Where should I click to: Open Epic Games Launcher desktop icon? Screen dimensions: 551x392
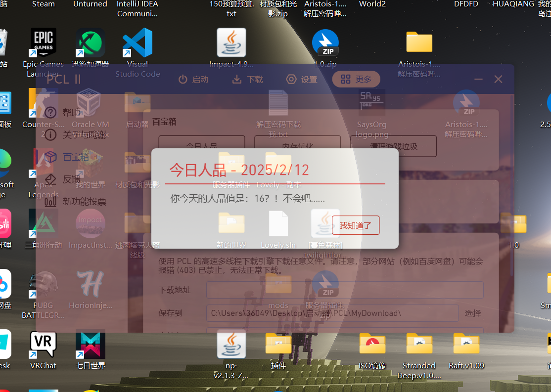[43, 53]
